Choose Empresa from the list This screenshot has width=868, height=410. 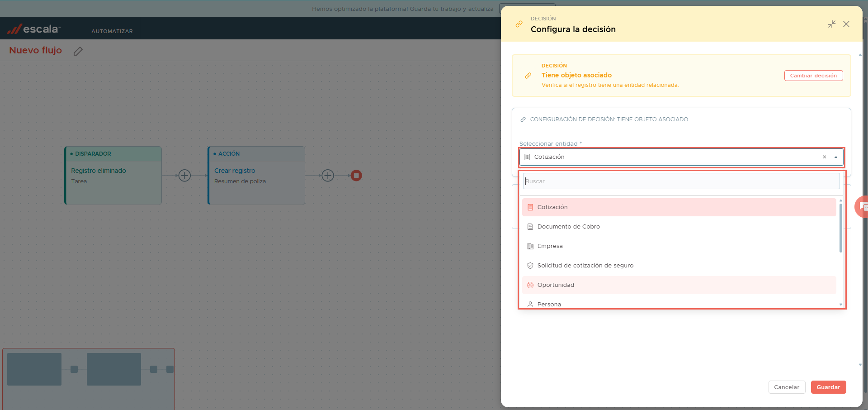679,246
